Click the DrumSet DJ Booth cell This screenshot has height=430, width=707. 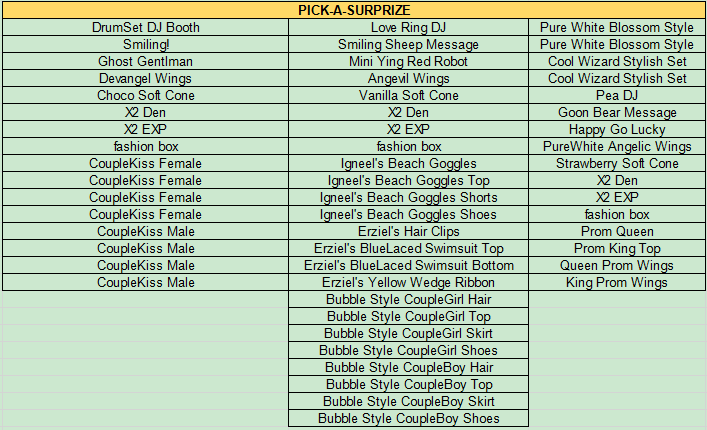pos(145,27)
